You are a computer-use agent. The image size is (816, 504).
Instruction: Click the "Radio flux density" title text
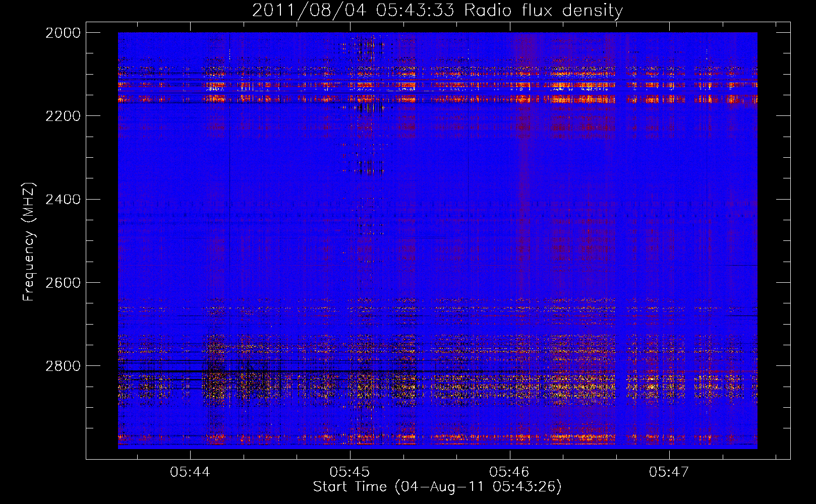543,10
